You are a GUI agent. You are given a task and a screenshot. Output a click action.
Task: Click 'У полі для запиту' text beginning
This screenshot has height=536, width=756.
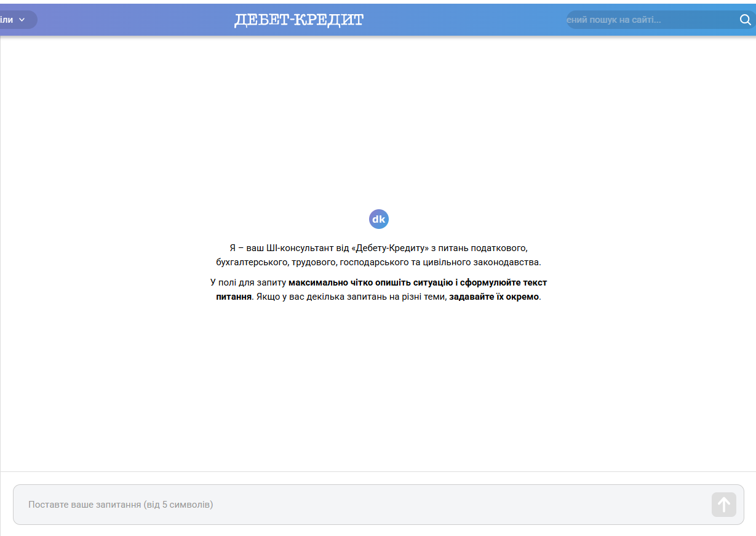248,283
